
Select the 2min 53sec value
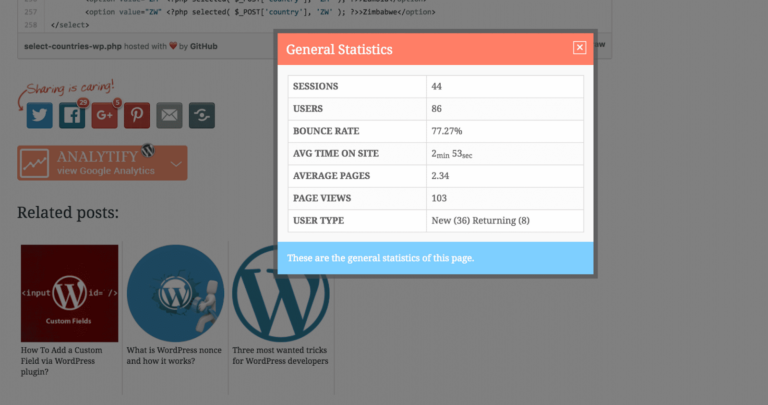click(452, 154)
